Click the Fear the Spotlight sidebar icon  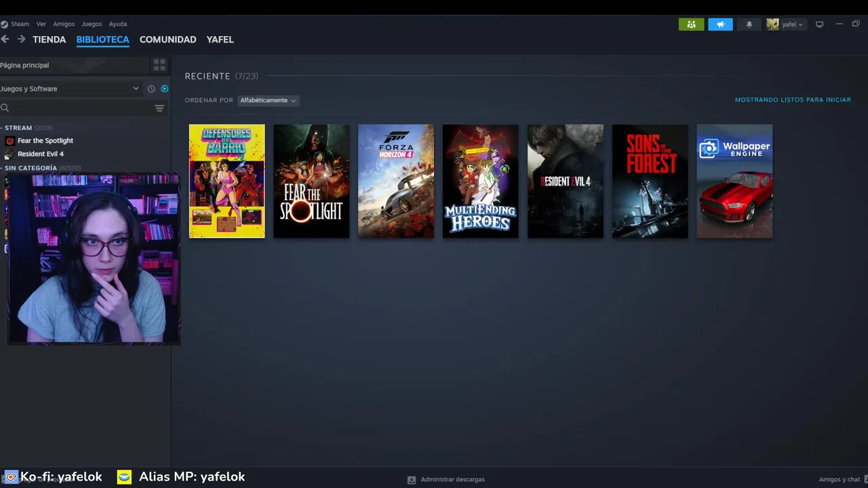point(9,140)
